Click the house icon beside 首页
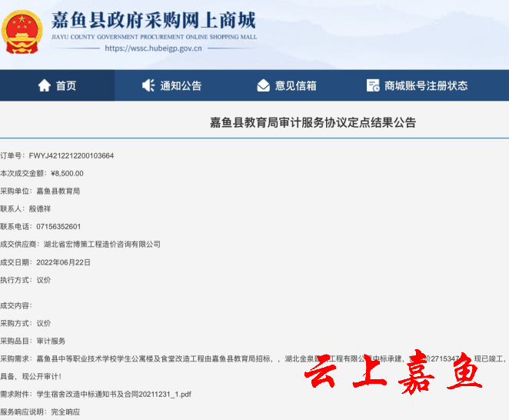The width and height of the screenshot is (509, 420). click(44, 85)
